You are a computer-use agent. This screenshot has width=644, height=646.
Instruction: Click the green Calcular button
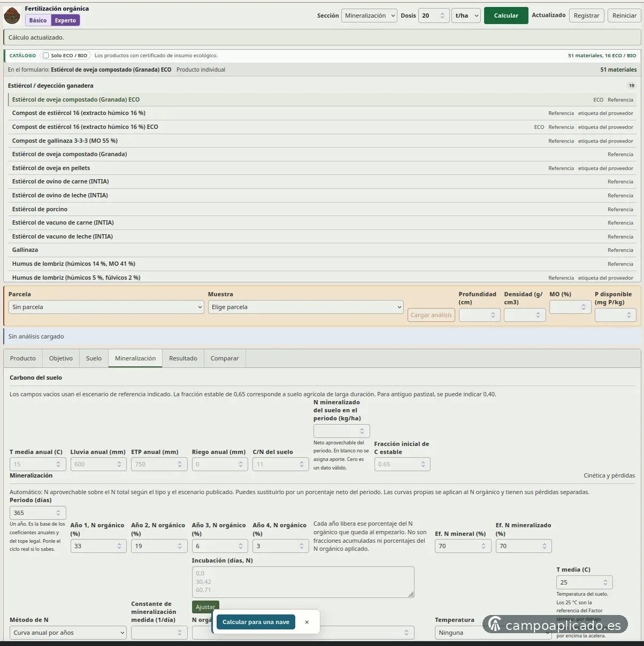[506, 16]
